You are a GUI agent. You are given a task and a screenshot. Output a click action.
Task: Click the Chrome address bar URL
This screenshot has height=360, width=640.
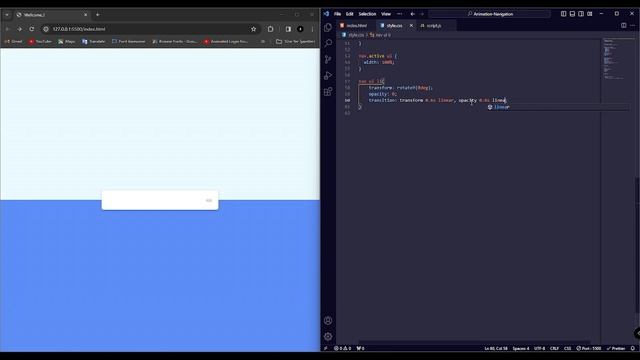tap(79, 29)
